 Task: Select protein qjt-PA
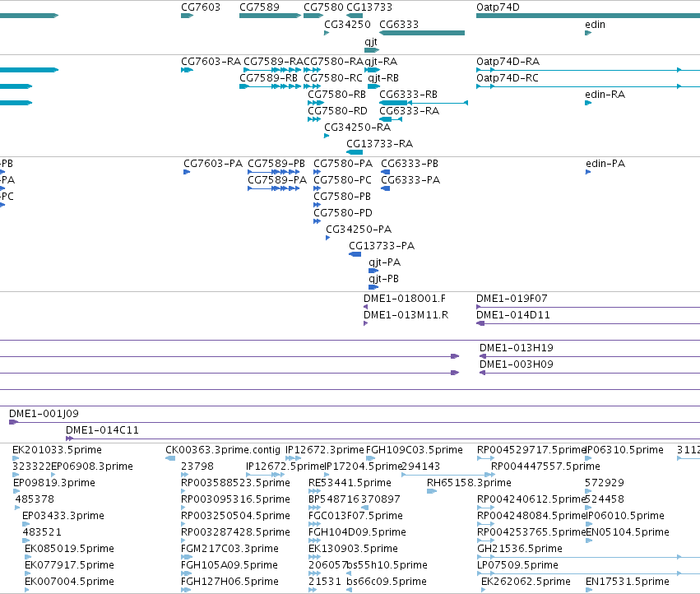click(x=384, y=262)
